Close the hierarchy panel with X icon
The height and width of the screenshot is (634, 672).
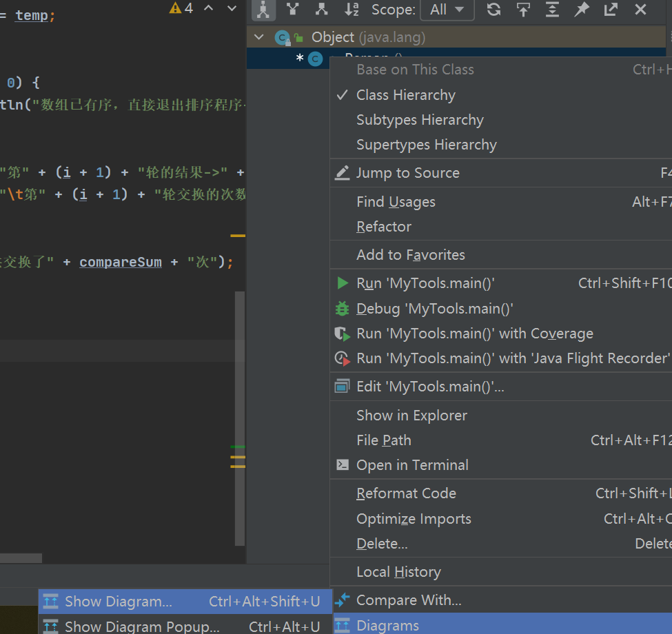[640, 10]
